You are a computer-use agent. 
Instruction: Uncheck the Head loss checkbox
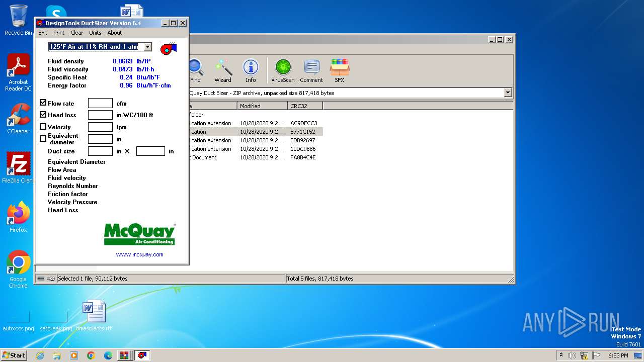[43, 115]
